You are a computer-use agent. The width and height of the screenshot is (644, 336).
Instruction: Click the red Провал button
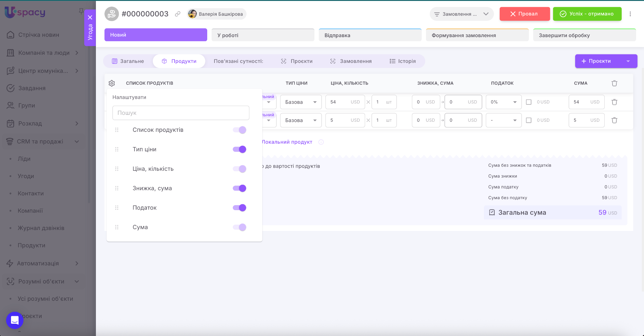coord(525,14)
